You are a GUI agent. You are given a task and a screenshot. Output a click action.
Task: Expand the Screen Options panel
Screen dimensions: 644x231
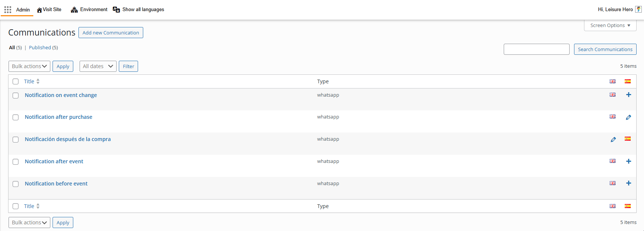pyautogui.click(x=610, y=26)
